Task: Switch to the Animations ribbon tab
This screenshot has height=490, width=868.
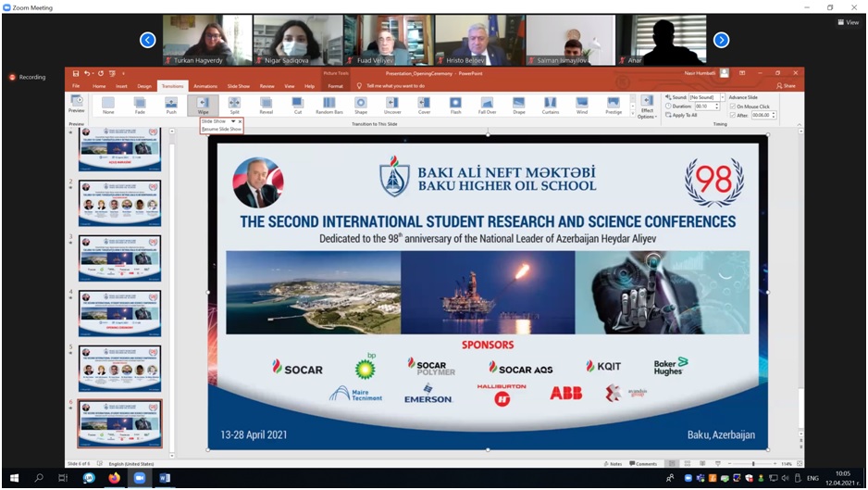Action: pos(205,85)
